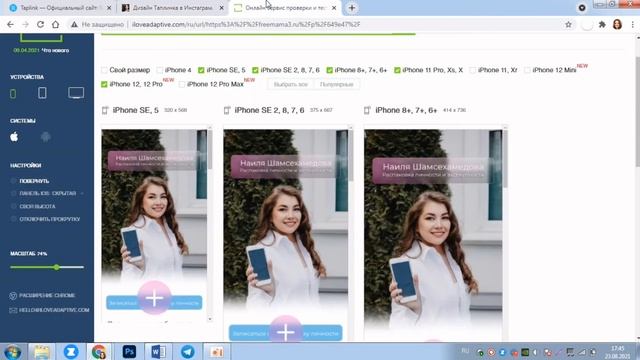640x360 pixels.
Task: Uncheck the iPhone SE, 5 checkbox
Action: point(201,70)
